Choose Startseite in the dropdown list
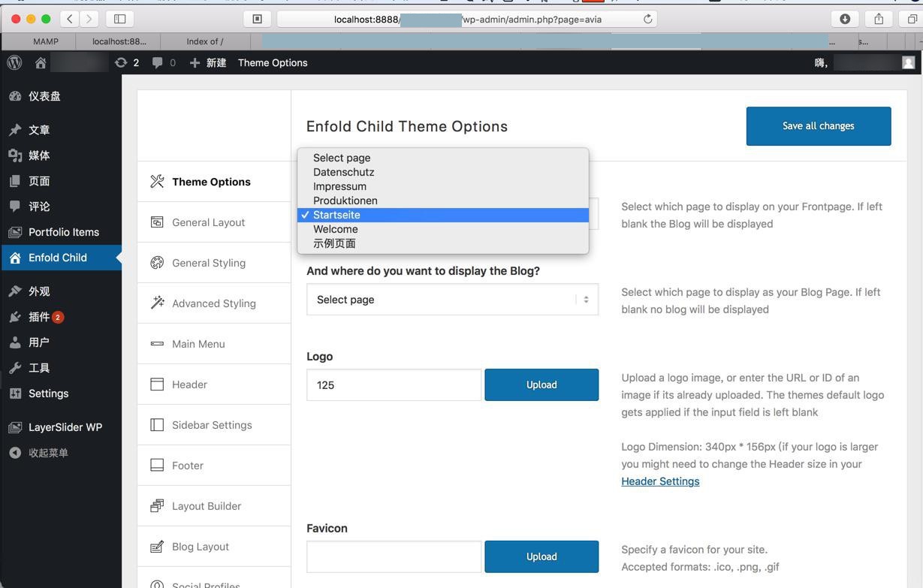The image size is (923, 588). (x=443, y=215)
